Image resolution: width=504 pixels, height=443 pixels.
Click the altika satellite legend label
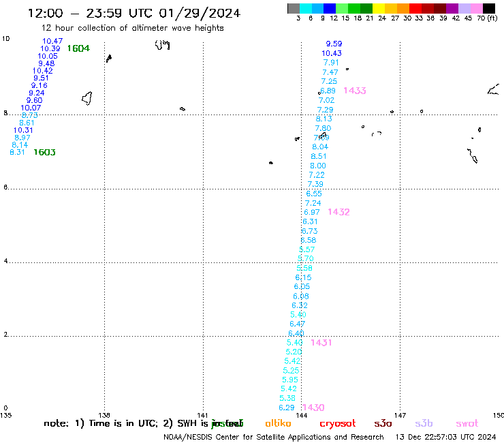click(x=278, y=423)
